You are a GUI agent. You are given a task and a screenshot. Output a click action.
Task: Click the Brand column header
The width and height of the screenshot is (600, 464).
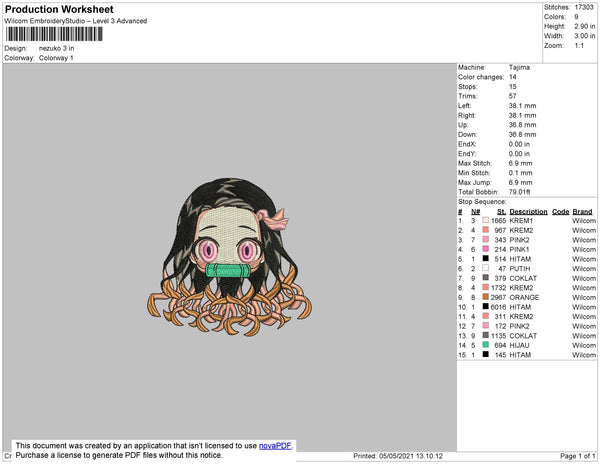pos(582,212)
